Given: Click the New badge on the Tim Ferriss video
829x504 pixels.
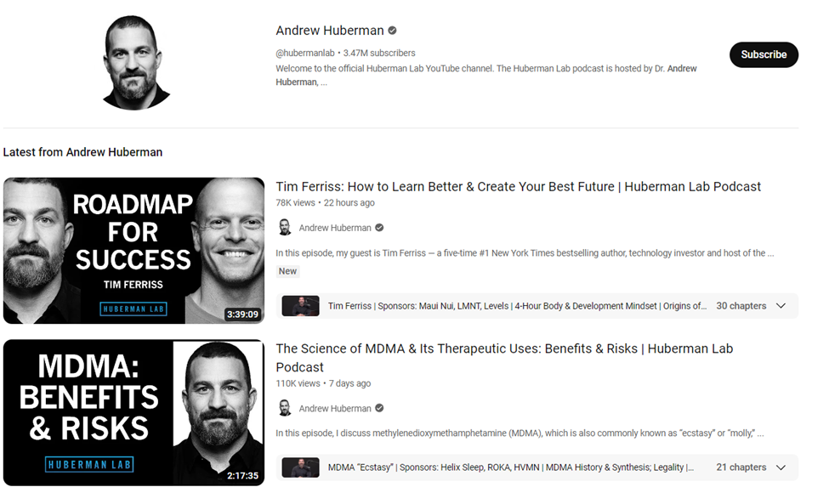Looking at the screenshot, I should pos(287,271).
